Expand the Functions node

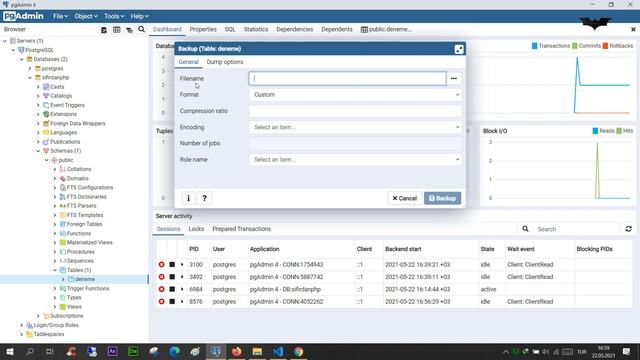(x=55, y=233)
